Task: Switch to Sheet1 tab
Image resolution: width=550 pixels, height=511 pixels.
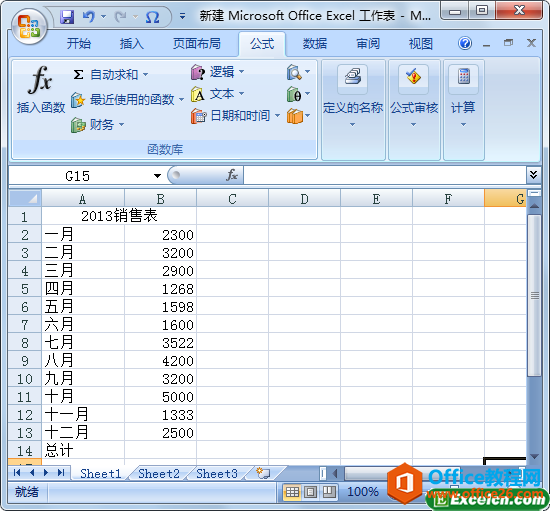Action: pos(101,473)
